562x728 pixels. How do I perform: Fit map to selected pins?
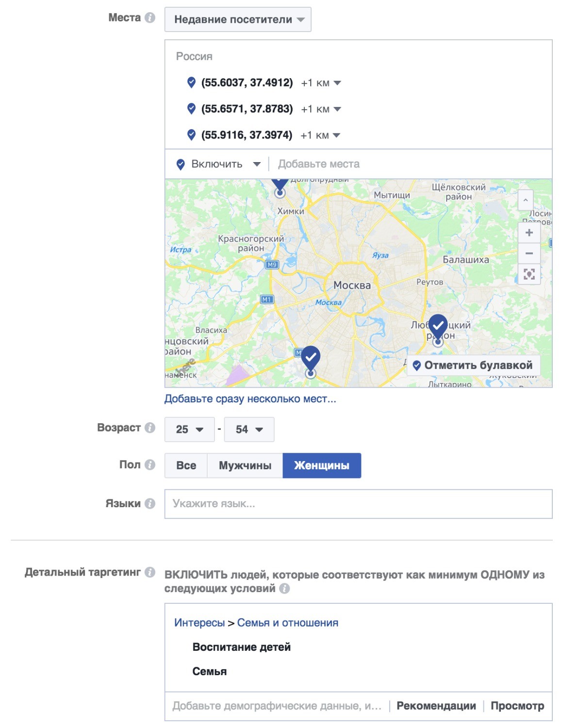[x=529, y=274]
